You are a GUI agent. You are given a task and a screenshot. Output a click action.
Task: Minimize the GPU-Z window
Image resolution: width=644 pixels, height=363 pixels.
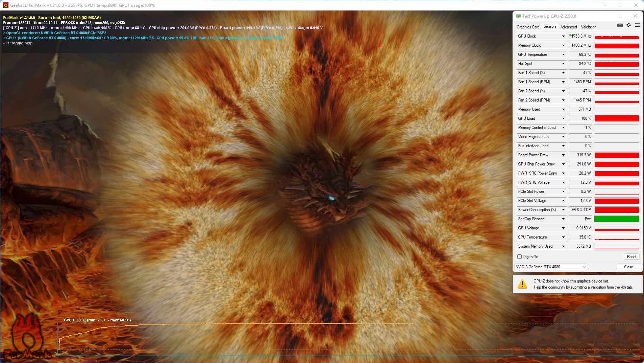[604, 16]
